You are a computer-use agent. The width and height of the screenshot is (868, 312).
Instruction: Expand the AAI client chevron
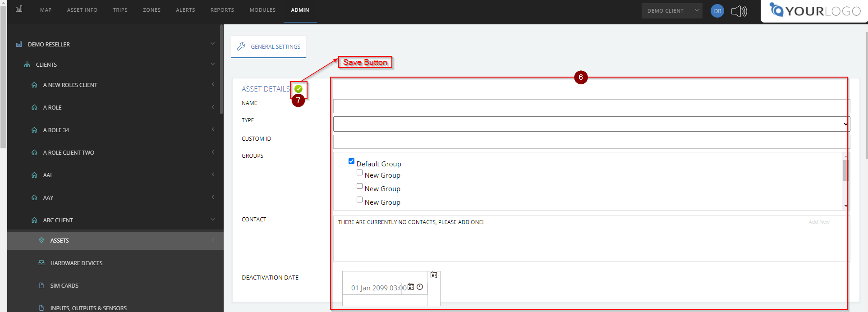[x=213, y=174]
